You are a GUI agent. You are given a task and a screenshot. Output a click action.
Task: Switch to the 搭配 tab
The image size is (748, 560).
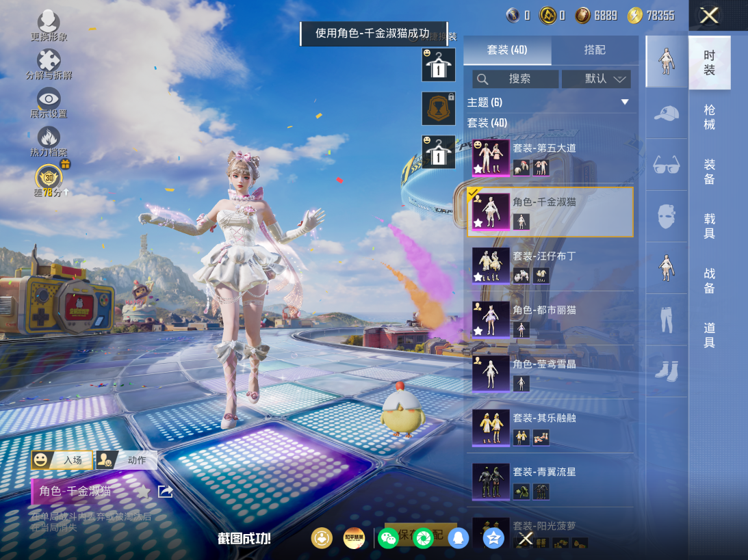pyautogui.click(x=595, y=50)
